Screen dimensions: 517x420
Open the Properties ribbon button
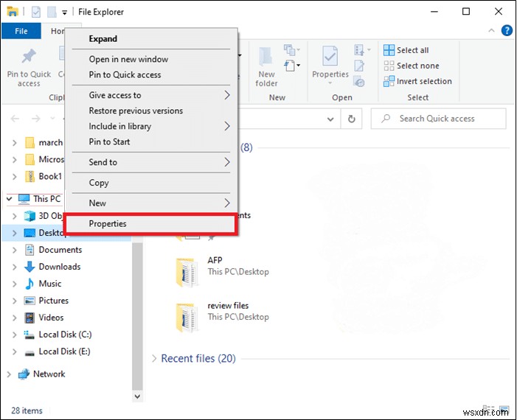(x=330, y=66)
